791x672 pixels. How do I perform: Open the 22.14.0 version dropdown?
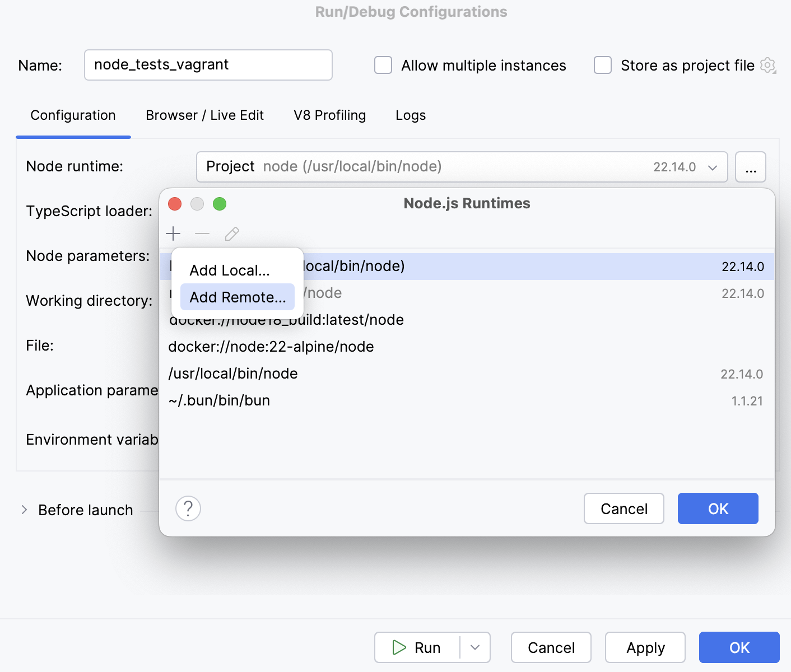(713, 167)
